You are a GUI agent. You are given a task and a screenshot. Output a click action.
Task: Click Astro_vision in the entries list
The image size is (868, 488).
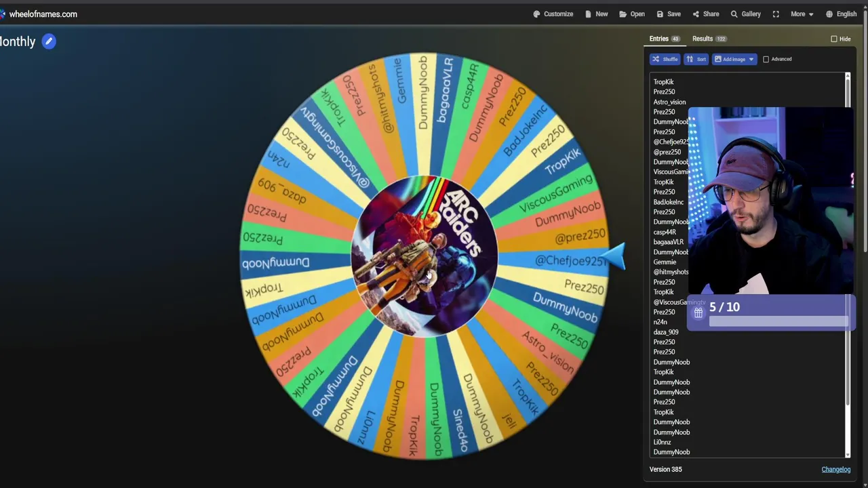coord(669,102)
